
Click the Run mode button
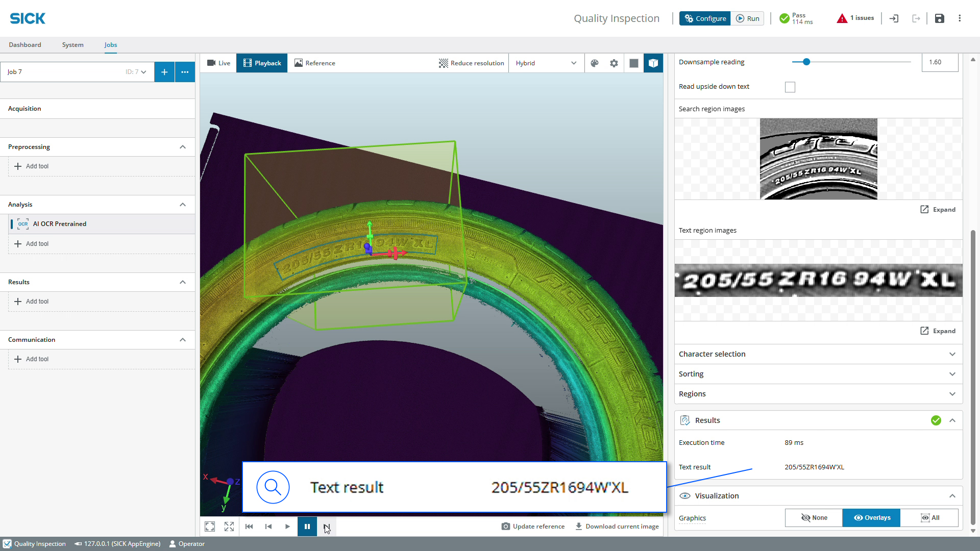click(x=748, y=18)
